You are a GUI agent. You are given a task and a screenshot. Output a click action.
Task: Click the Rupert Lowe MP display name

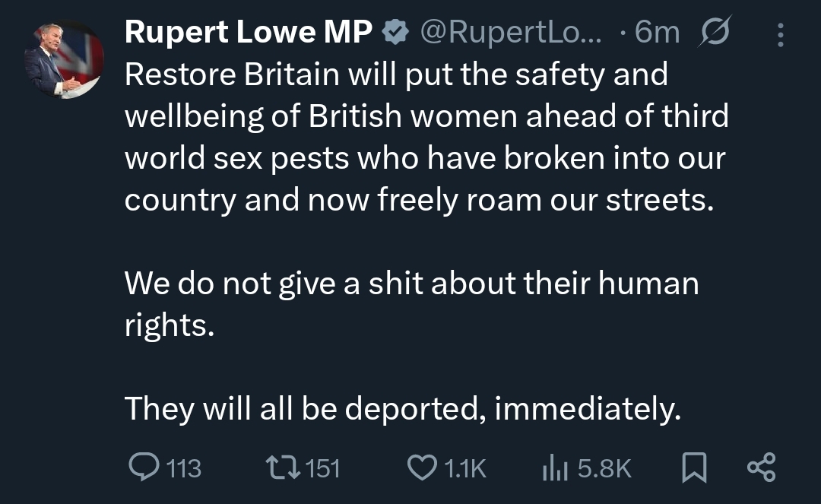[x=248, y=32]
